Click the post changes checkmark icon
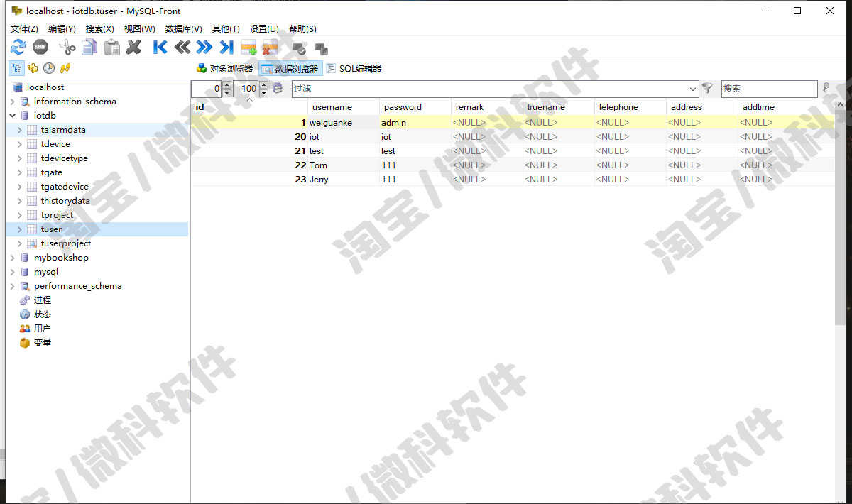 pos(299,48)
